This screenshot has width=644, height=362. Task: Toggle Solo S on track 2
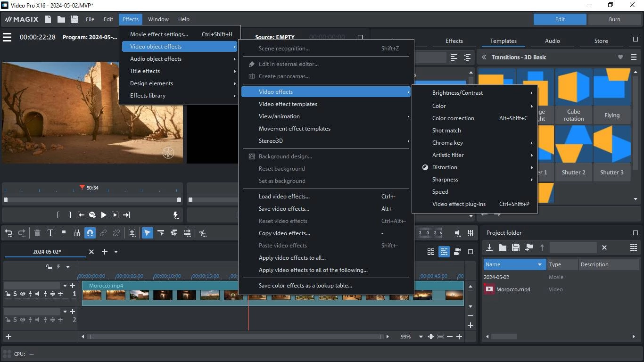(15, 320)
